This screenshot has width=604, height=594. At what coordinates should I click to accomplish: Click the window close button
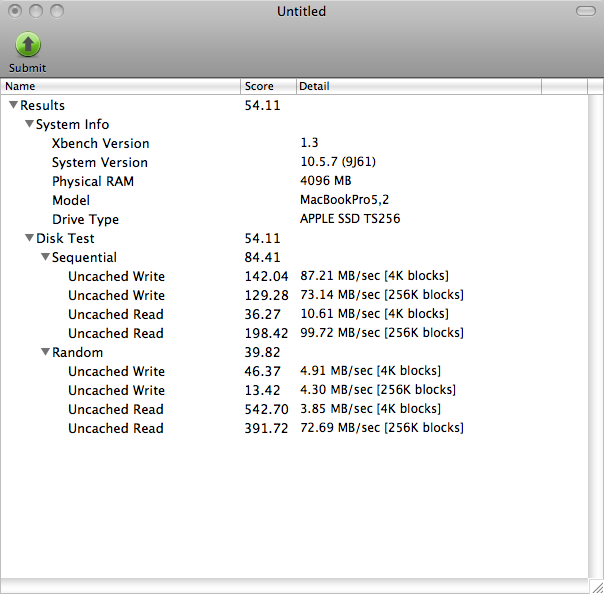[x=15, y=11]
